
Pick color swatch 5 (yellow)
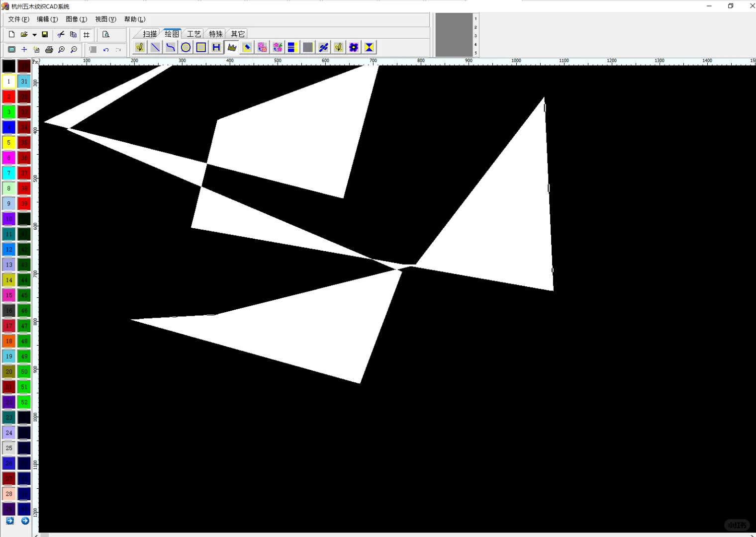click(x=8, y=142)
